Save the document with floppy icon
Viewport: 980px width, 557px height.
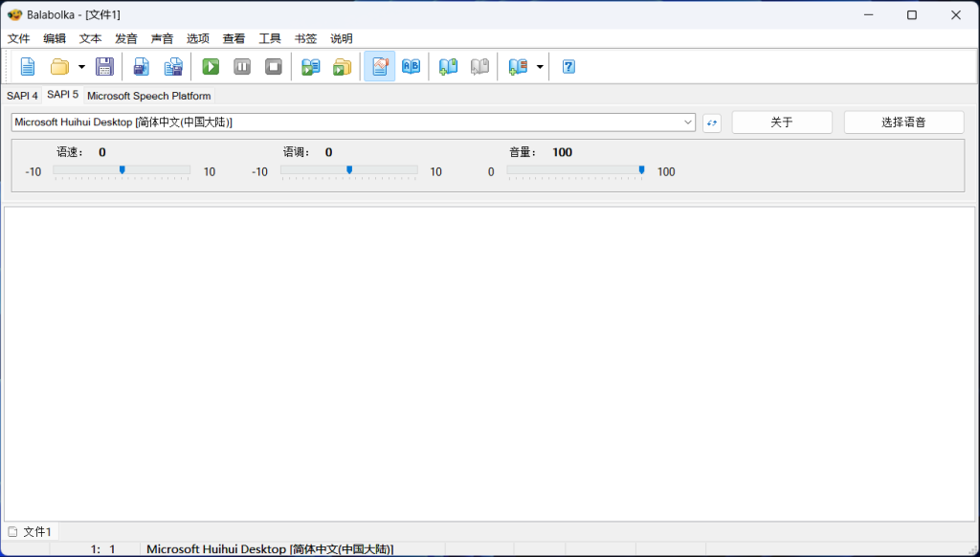coord(104,66)
